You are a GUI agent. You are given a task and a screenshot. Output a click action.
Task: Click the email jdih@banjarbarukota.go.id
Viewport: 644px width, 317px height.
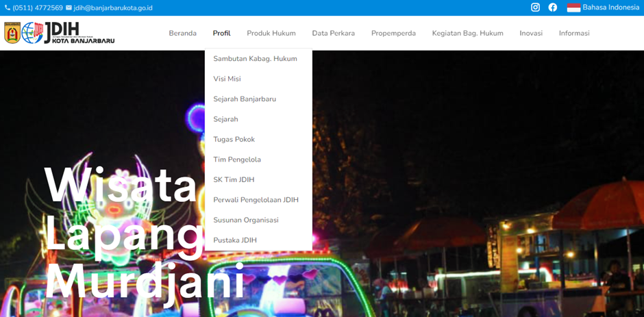tap(113, 8)
